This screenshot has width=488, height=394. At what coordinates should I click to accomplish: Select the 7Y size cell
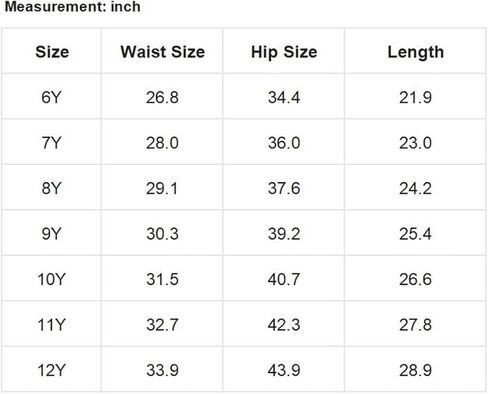(51, 143)
